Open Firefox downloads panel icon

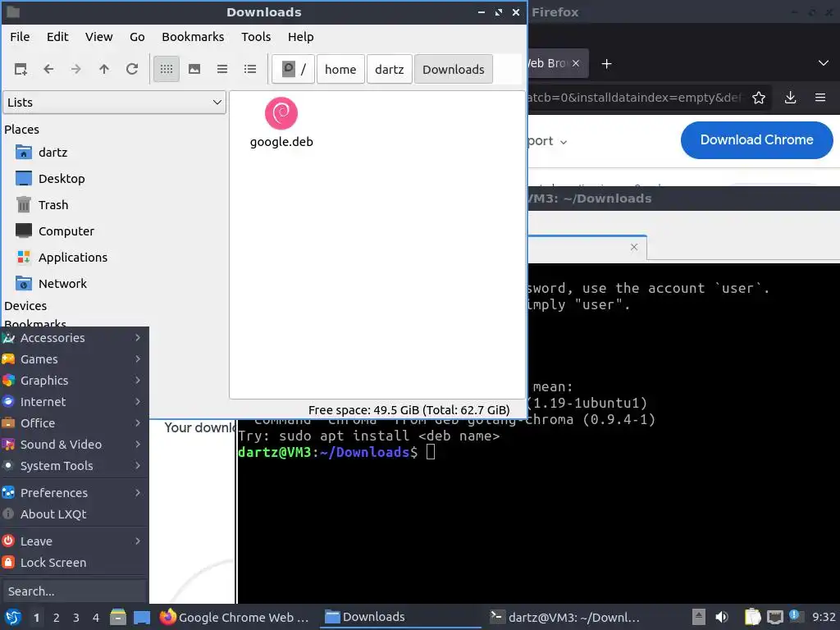click(790, 98)
